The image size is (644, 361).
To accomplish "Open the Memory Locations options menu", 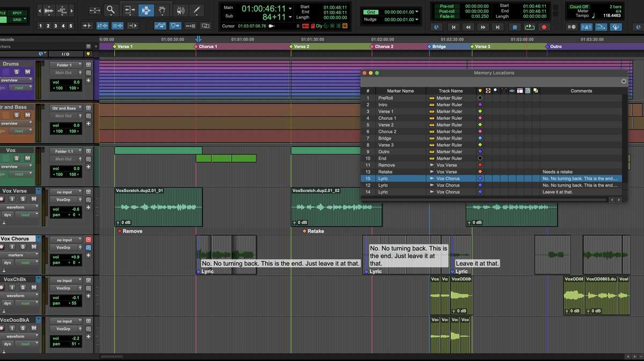I will [624, 81].
